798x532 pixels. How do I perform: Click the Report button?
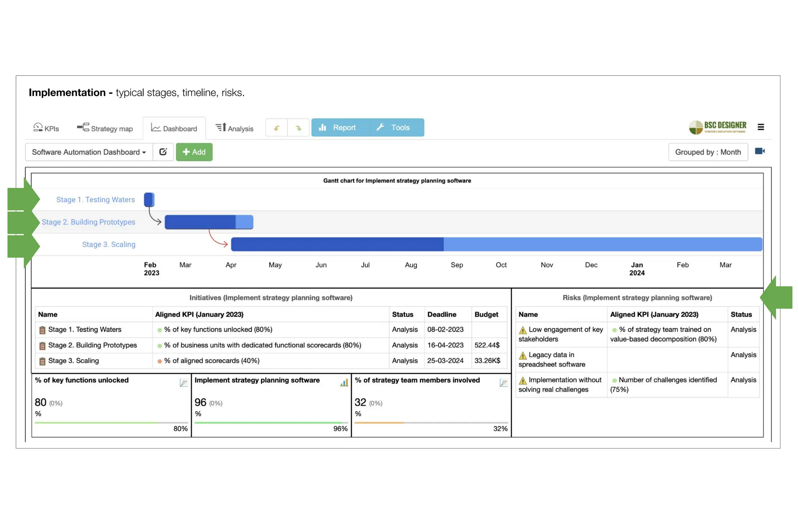coord(337,128)
